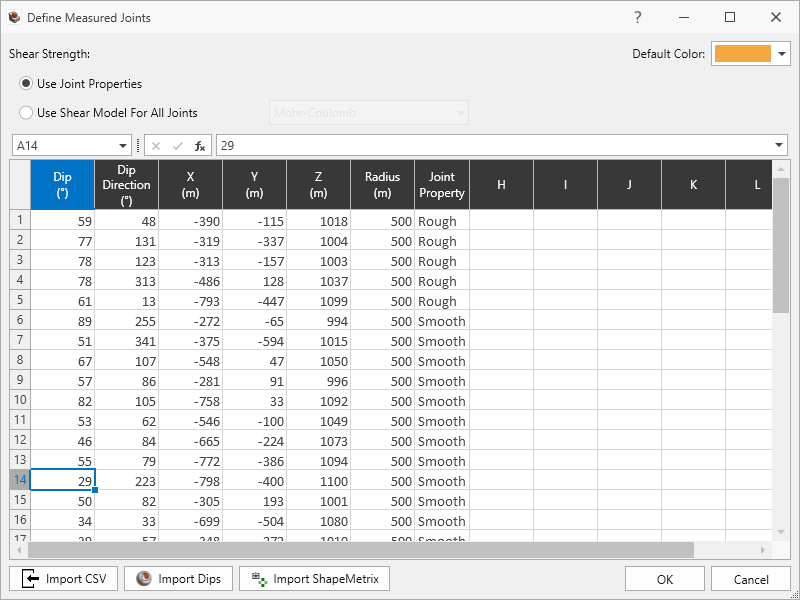This screenshot has width=800, height=600.
Task: Select the Dip Direction column header
Action: coord(127,185)
